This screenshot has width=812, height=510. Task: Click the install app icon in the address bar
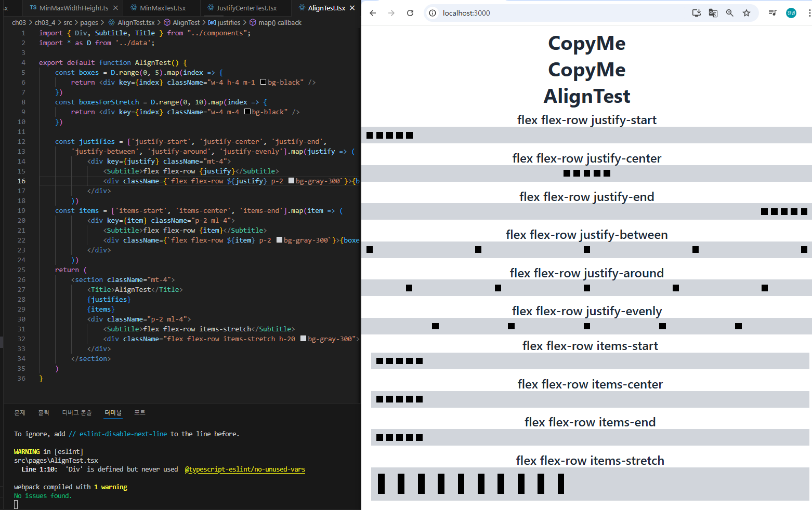pyautogui.click(x=697, y=13)
